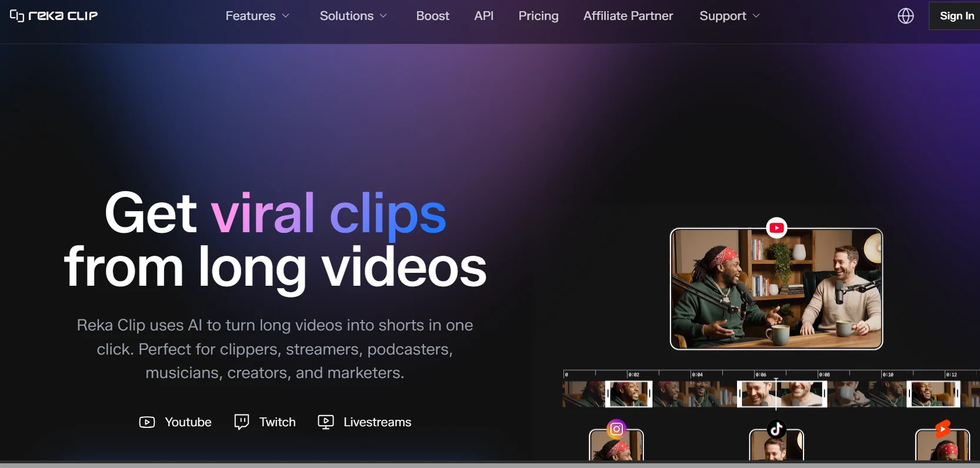Click the "Reka Clip uses AI" description
This screenshot has width=980, height=468.
coord(275,349)
